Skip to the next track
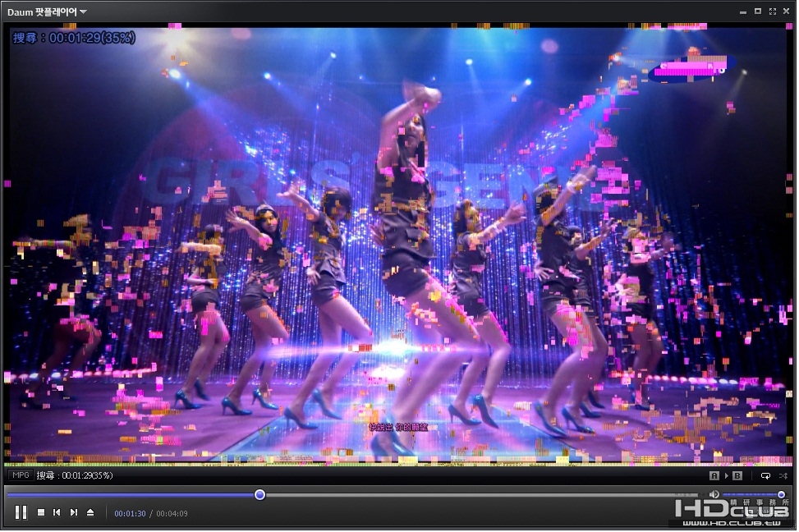 click(x=74, y=513)
